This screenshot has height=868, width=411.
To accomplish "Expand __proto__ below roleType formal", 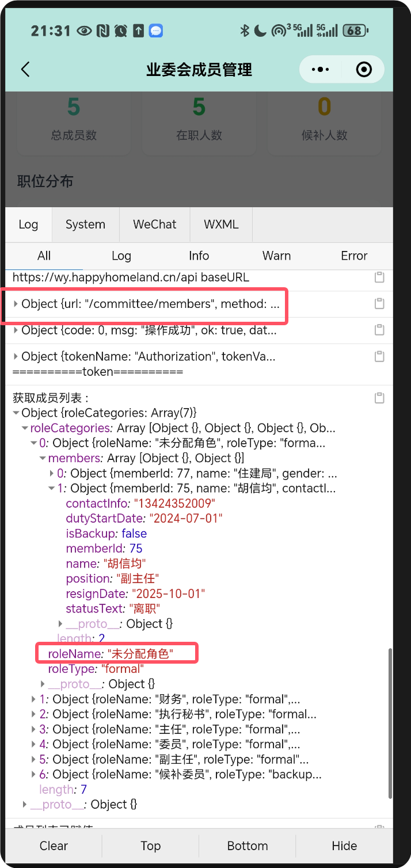I will tap(43, 684).
